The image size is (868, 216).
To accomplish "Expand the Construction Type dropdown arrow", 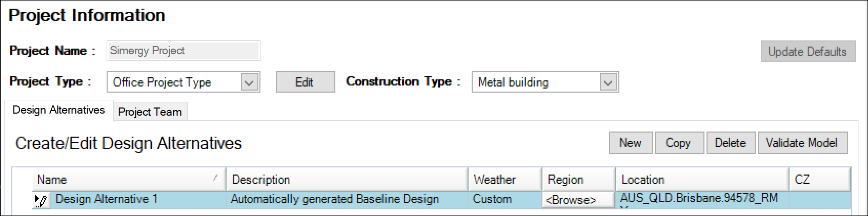I will (608, 82).
